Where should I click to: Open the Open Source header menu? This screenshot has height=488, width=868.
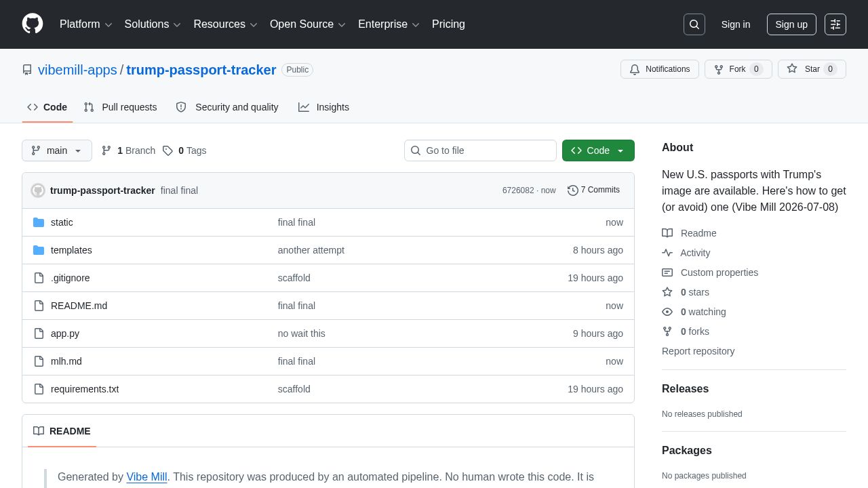click(308, 24)
